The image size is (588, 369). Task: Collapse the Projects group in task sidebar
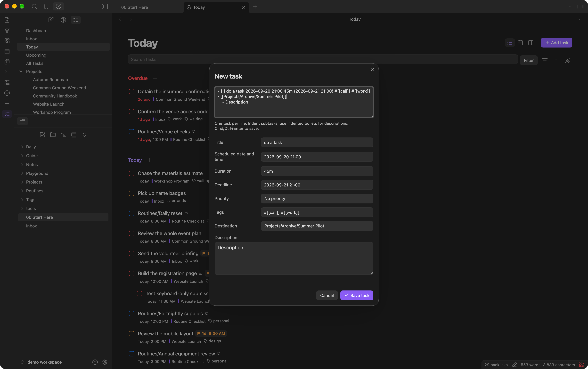(x=21, y=72)
